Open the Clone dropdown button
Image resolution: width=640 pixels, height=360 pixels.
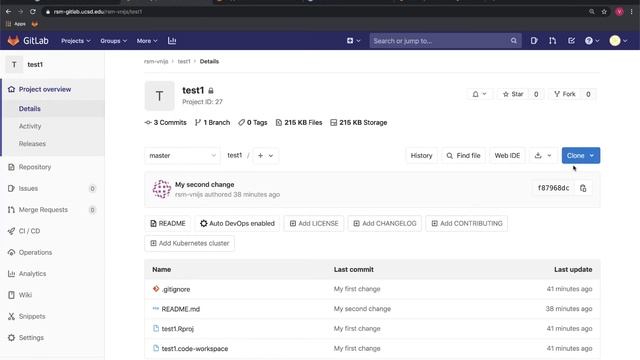click(580, 156)
